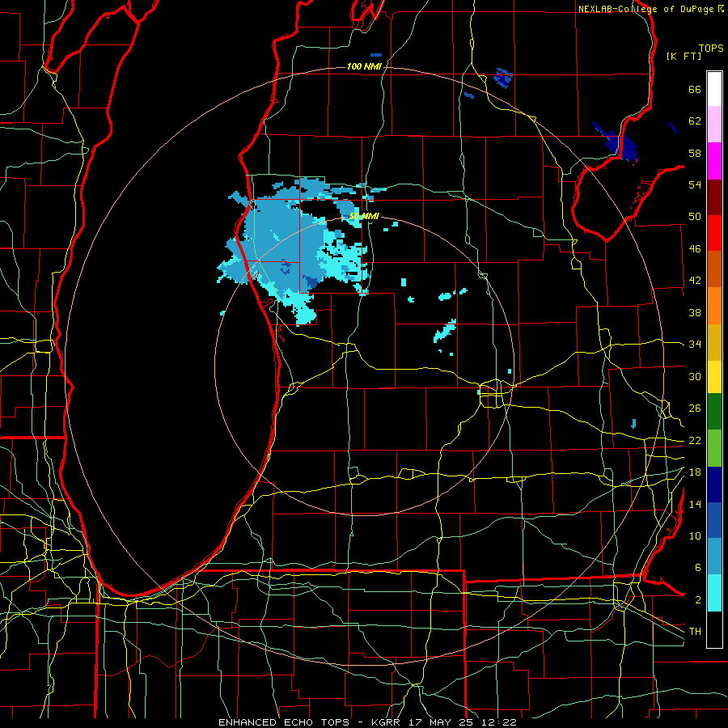The width and height of the screenshot is (728, 728).
Task: Click the legend value 18
Action: (x=695, y=472)
